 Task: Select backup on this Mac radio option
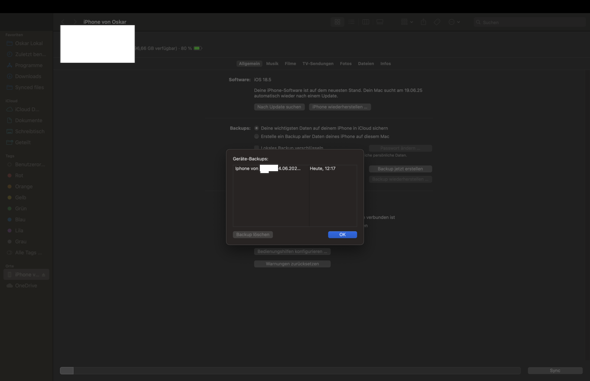257,137
